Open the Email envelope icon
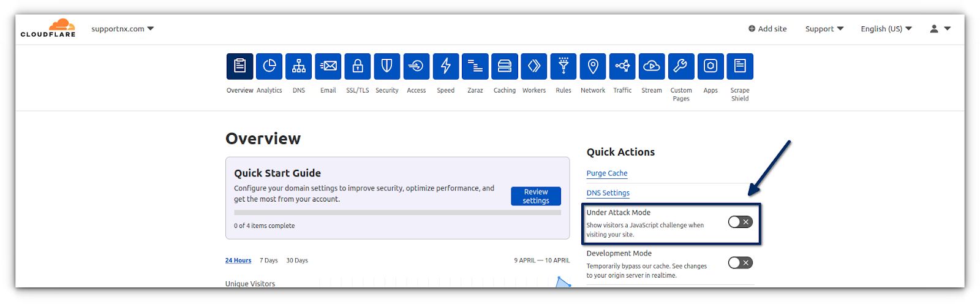This screenshot has height=304, width=980. point(328,66)
